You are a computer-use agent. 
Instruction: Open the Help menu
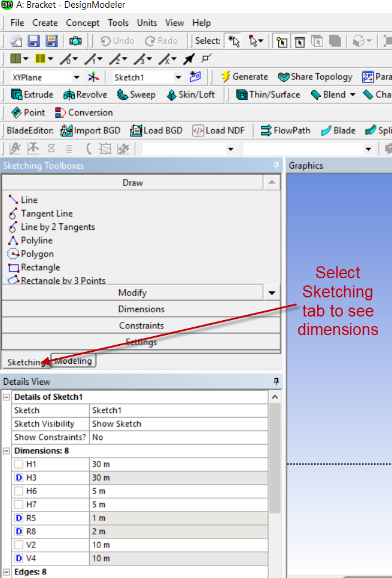[x=201, y=23]
